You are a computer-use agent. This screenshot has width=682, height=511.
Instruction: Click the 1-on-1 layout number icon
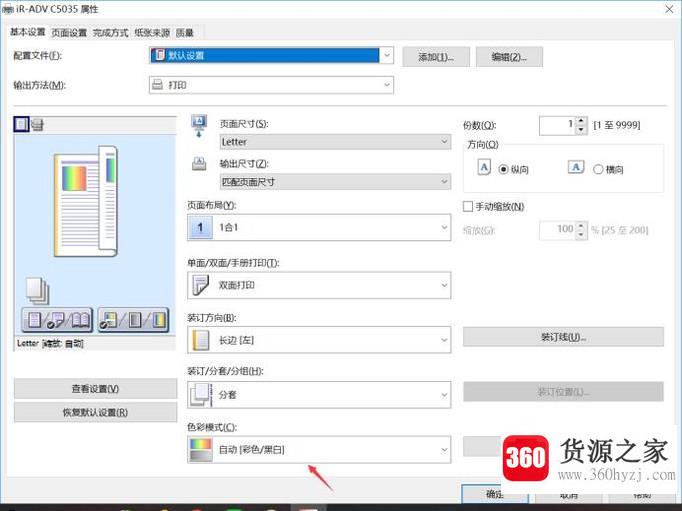200,227
